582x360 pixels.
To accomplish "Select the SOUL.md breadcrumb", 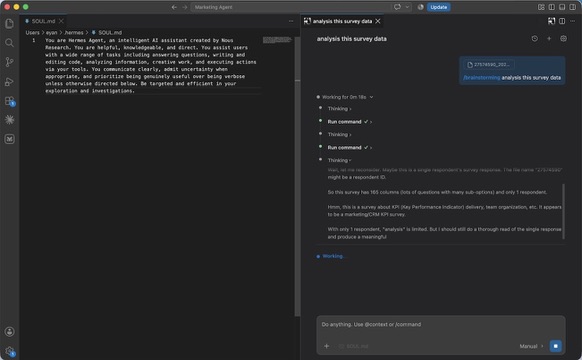I will (107, 33).
